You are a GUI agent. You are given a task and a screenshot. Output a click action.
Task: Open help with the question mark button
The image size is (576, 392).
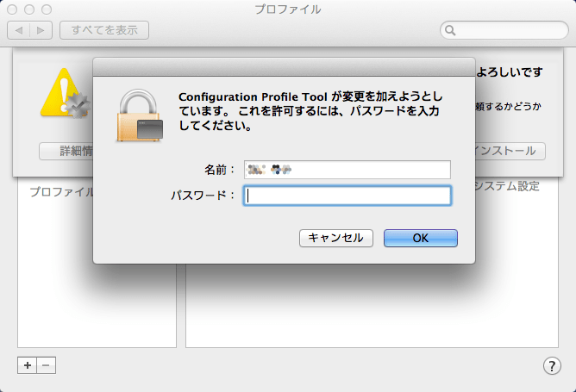click(552, 365)
